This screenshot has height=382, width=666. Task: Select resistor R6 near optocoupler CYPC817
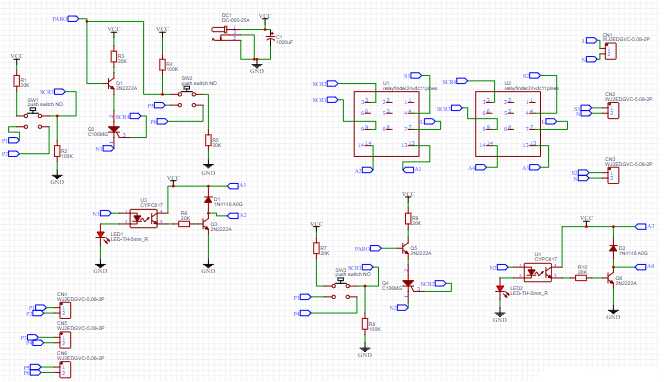tap(184, 224)
